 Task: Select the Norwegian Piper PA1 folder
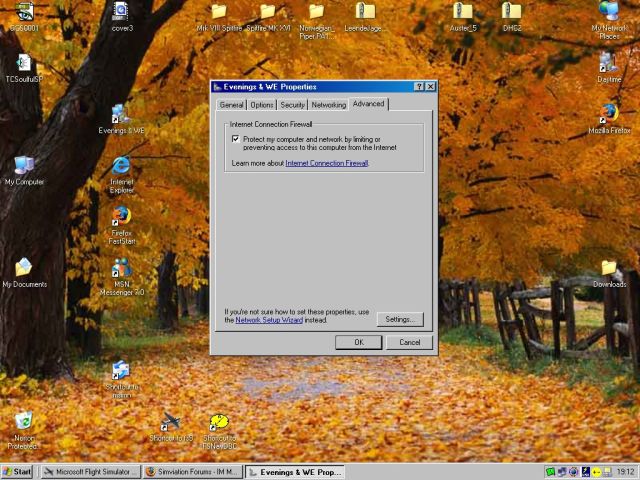(316, 11)
